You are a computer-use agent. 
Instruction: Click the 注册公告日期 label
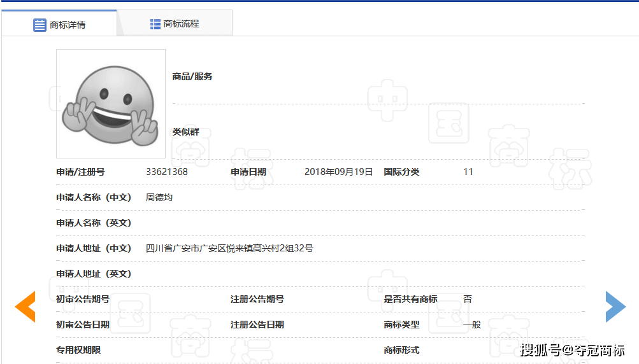tap(257, 325)
